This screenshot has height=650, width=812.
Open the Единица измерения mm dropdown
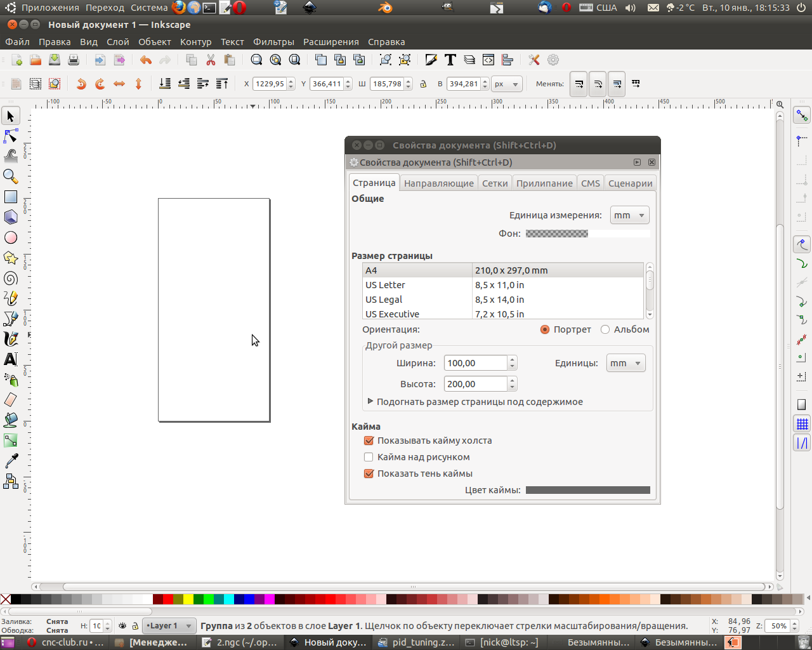pyautogui.click(x=629, y=215)
